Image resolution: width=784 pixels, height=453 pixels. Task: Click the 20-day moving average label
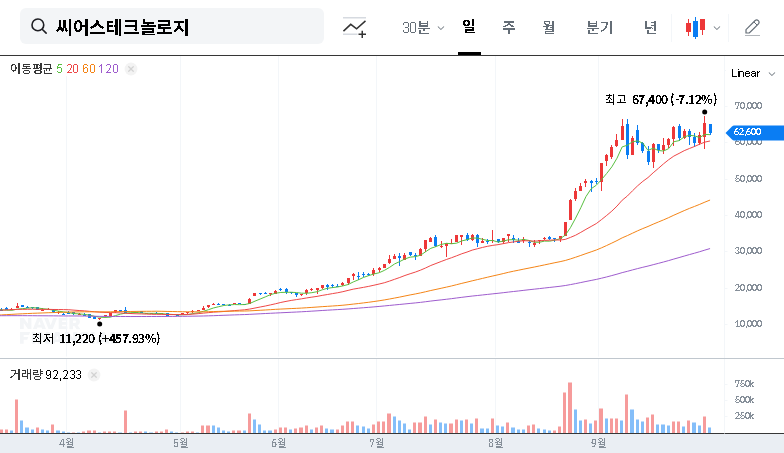[72, 69]
